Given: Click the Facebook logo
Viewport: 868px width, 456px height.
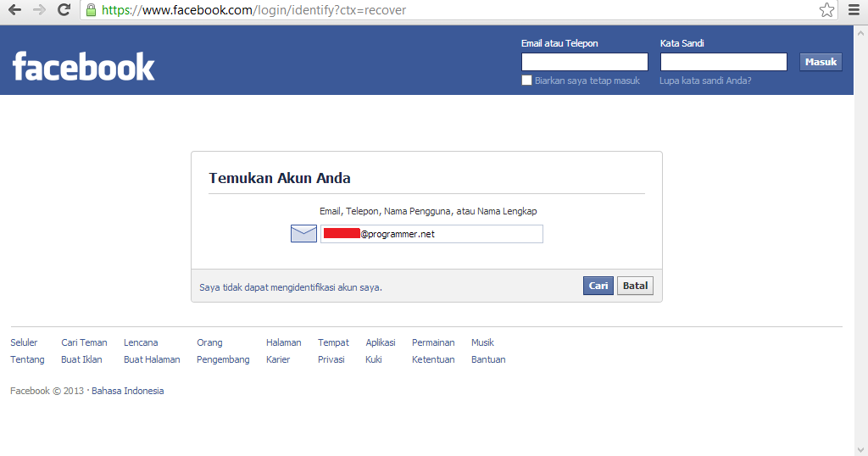Looking at the screenshot, I should point(84,66).
